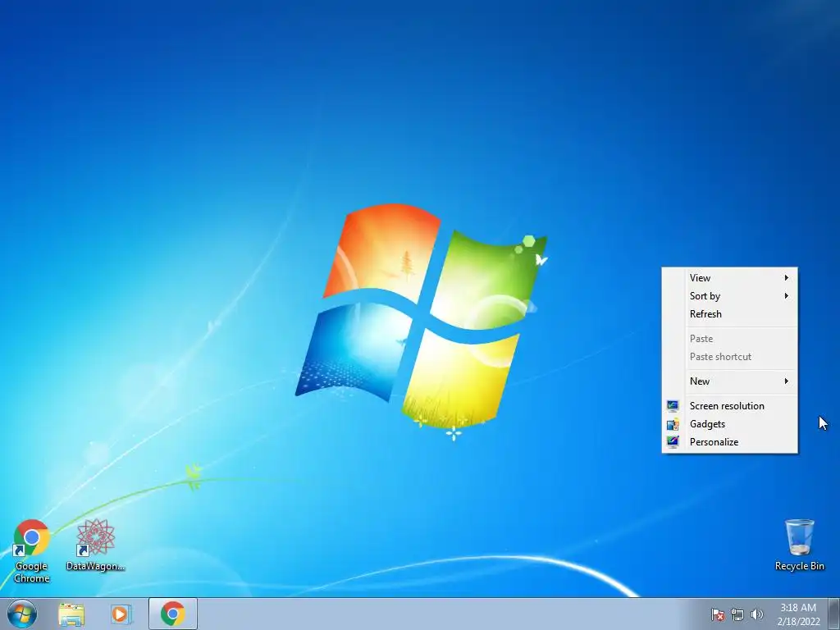Click the Gadgets menu icon
Image resolution: width=840 pixels, height=630 pixels.
[x=673, y=424]
